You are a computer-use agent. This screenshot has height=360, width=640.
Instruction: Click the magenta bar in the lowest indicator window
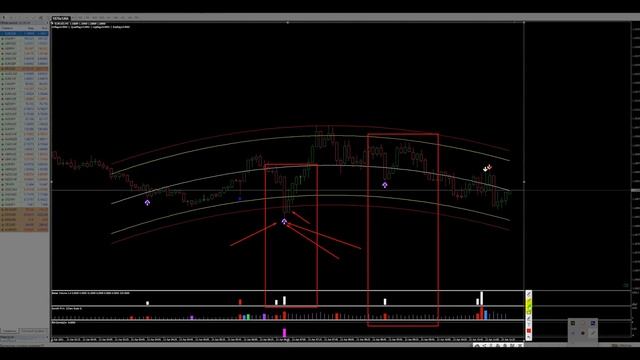coord(284,332)
